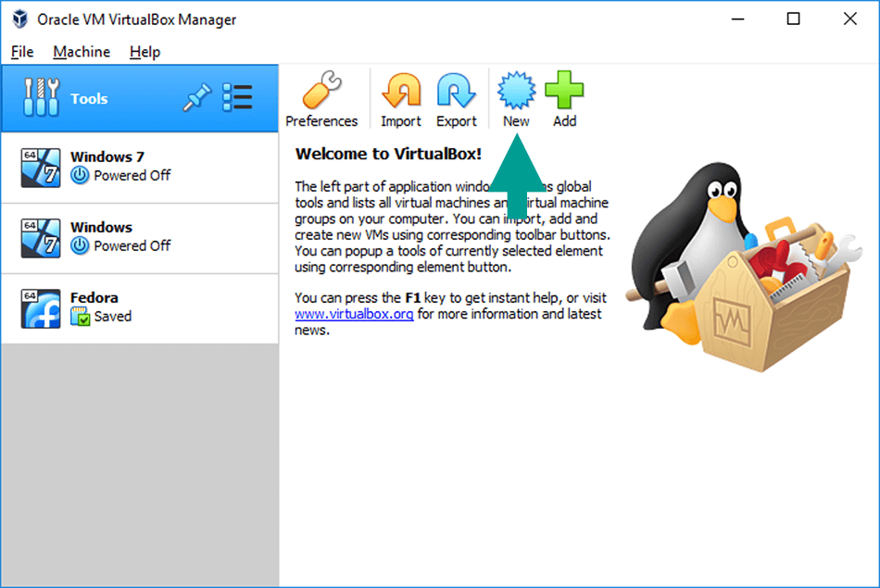This screenshot has height=588, width=880.
Task: Click the 'Saved' status text of Fedora
Action: 113,317
